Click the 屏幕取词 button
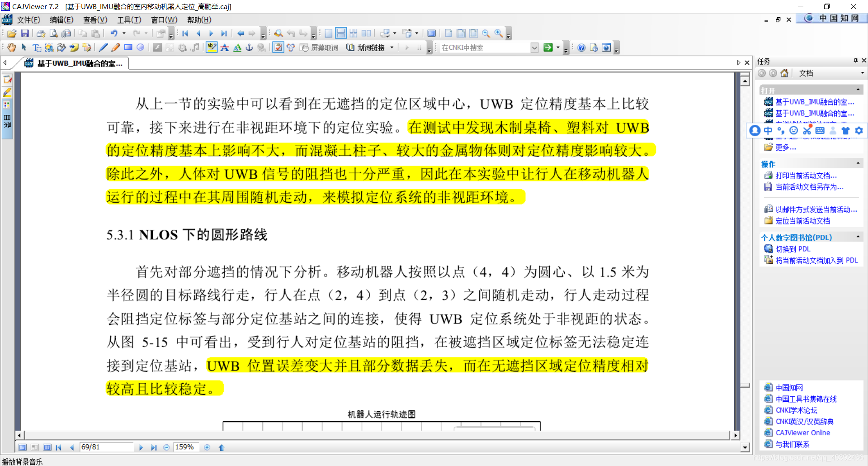Screen dimensions: 868x466 click(x=319, y=48)
